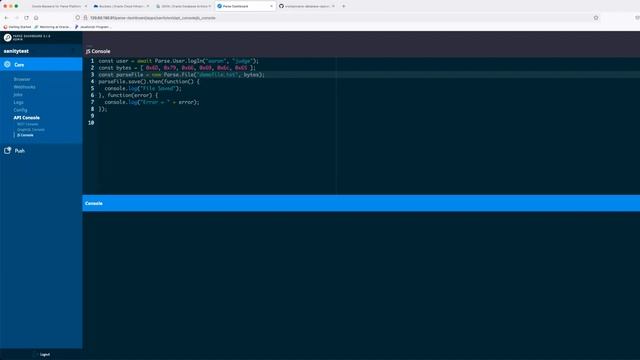Place cursor on the new Parse.File line

(x=181, y=75)
